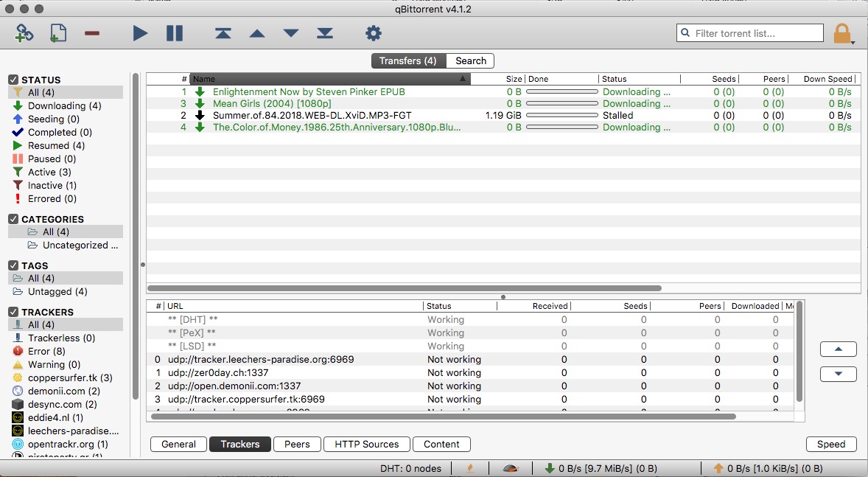Screen dimensions: 868x477
Task: Click the progress bar of Summer.of.84 torrent
Action: pyautogui.click(x=562, y=115)
